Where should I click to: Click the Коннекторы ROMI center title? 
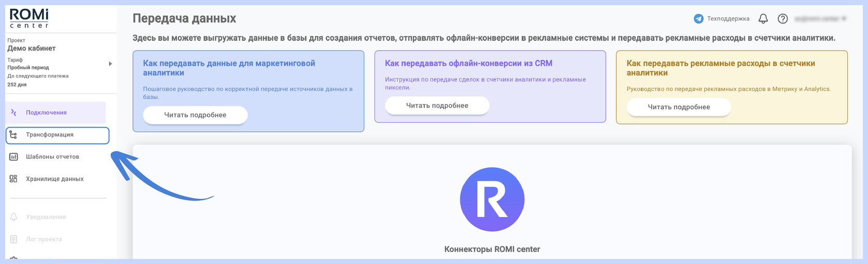tap(492, 250)
